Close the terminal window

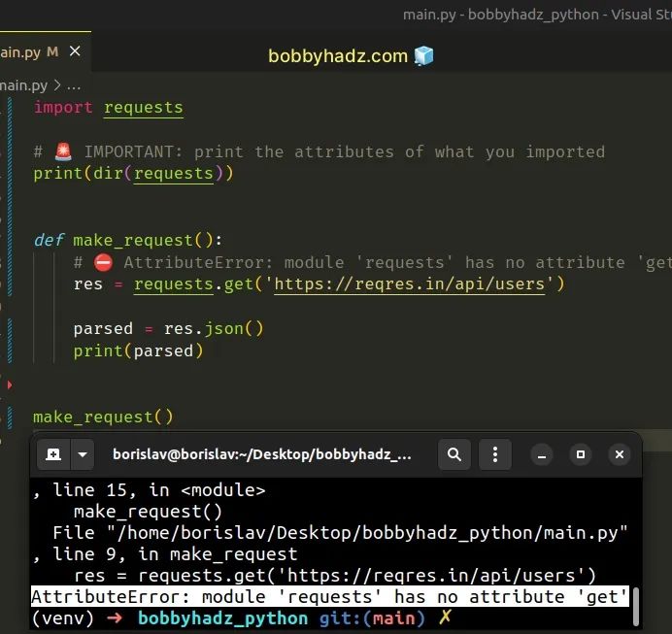(620, 454)
